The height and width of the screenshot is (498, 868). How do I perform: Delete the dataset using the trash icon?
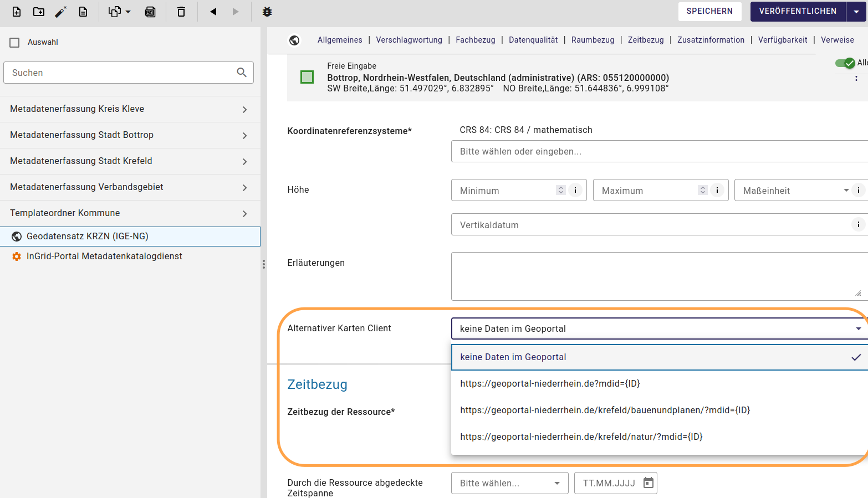point(181,11)
